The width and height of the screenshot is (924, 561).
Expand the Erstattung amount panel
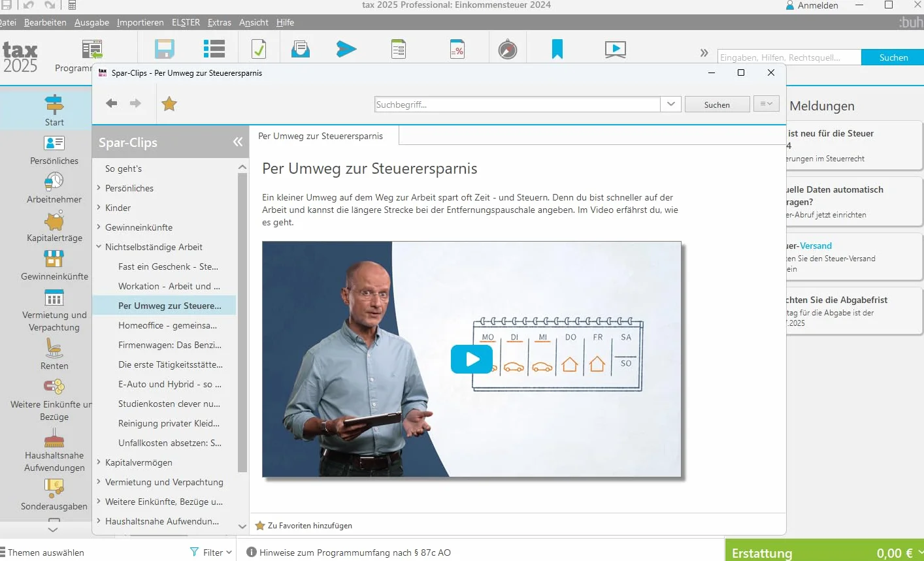(921, 553)
